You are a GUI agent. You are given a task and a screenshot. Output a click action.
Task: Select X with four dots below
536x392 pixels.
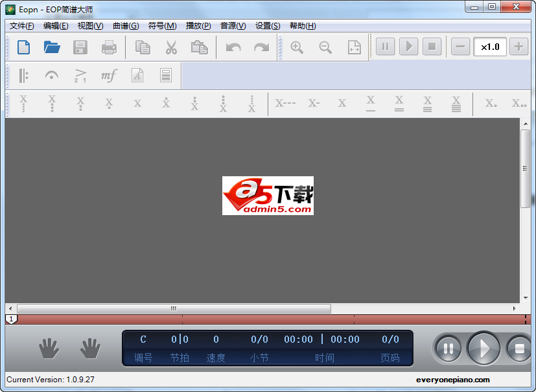(23, 104)
